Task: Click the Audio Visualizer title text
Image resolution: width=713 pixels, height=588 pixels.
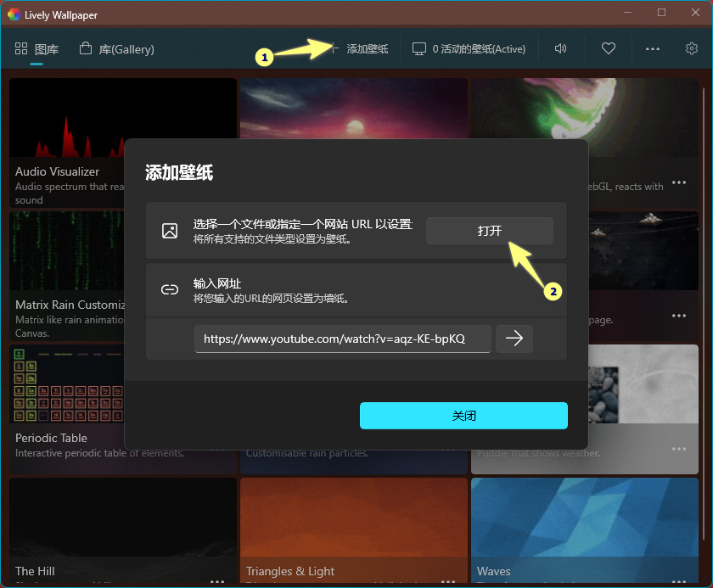Action: click(58, 171)
